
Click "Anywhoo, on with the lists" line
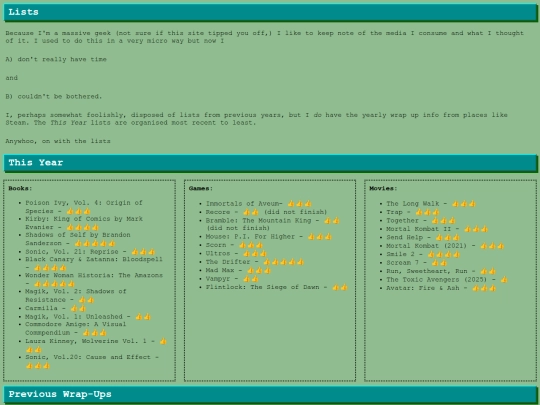point(58,141)
